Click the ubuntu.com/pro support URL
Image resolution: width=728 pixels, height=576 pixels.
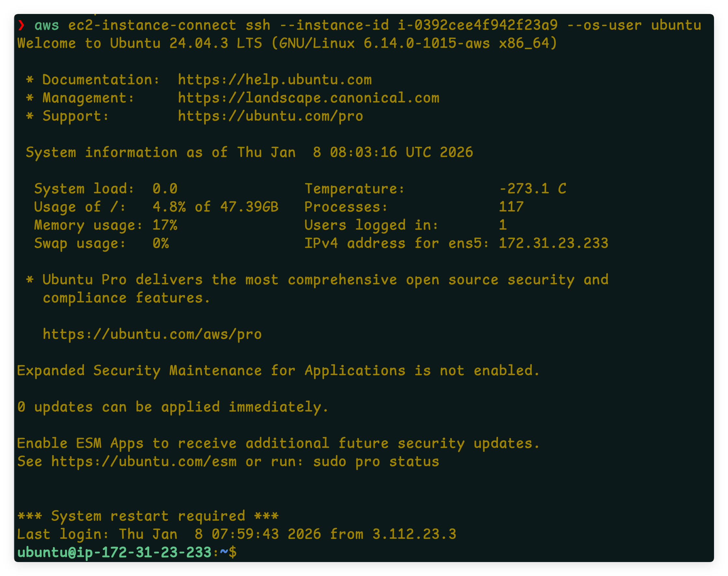coord(270,116)
